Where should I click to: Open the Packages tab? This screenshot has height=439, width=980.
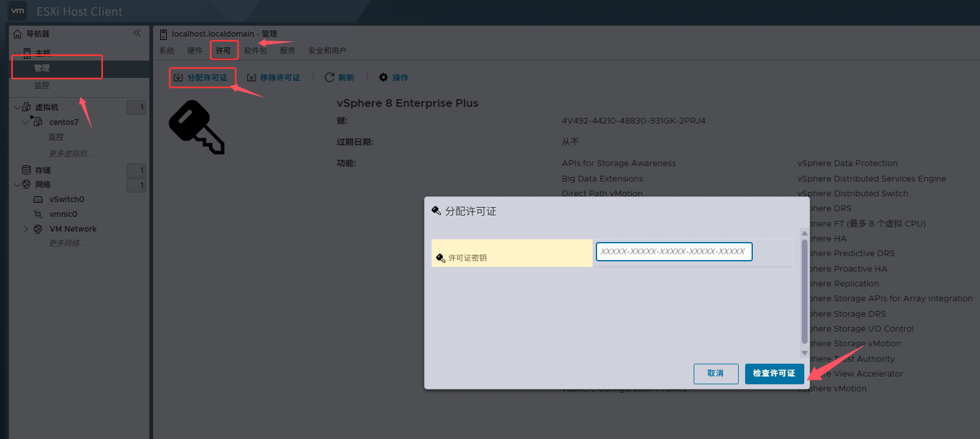point(255,51)
